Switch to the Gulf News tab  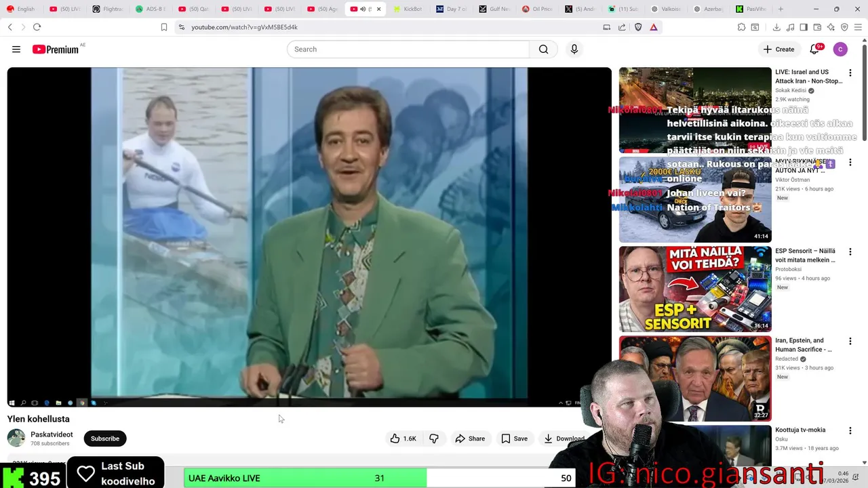coord(494,9)
